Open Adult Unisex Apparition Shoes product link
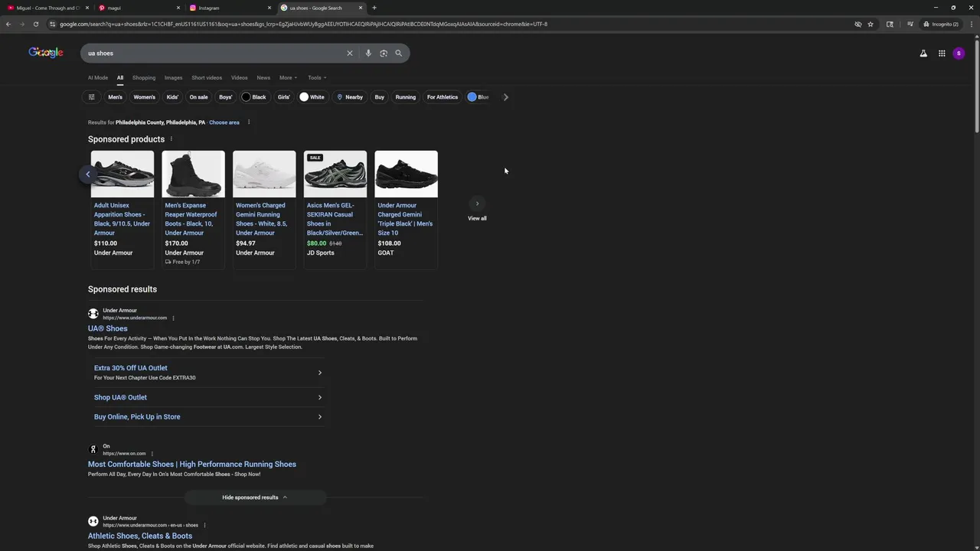The image size is (980, 551). click(x=122, y=219)
